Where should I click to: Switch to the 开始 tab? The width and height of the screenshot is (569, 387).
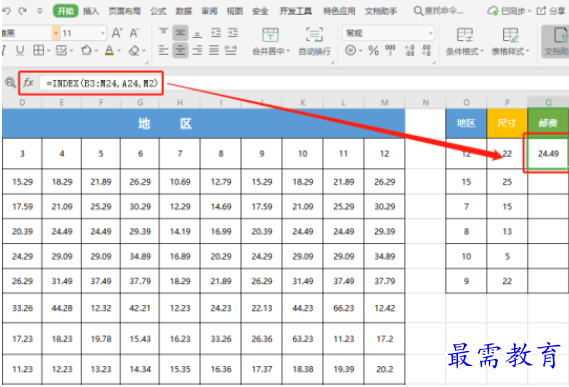(x=66, y=11)
